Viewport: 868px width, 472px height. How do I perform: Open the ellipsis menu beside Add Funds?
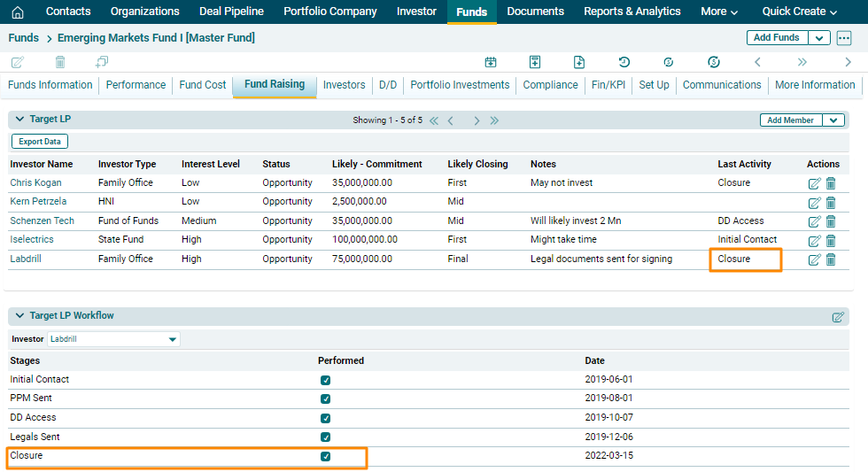click(x=844, y=38)
